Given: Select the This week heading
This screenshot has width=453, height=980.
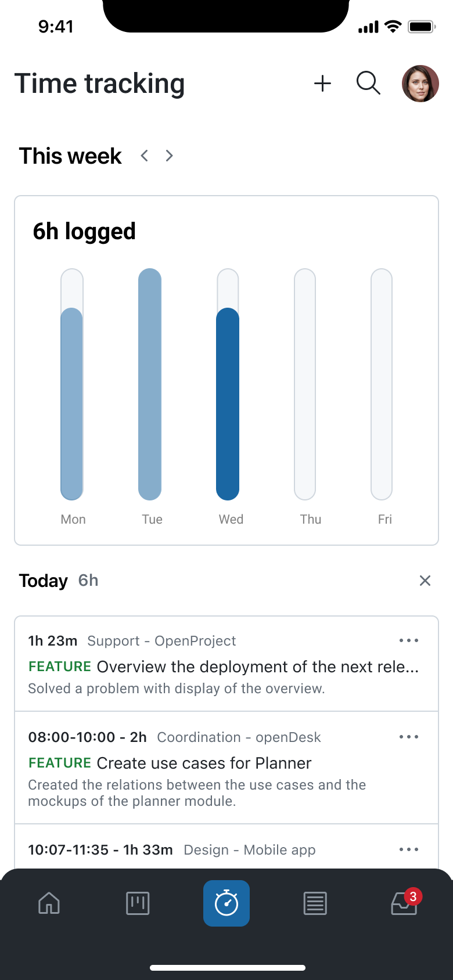Looking at the screenshot, I should (x=70, y=156).
